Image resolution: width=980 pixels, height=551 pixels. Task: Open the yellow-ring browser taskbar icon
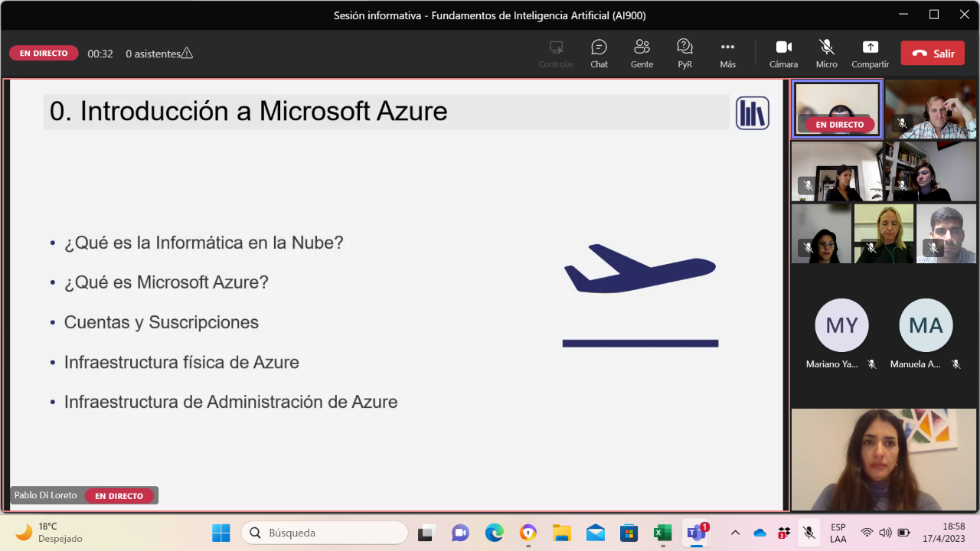[528, 533]
